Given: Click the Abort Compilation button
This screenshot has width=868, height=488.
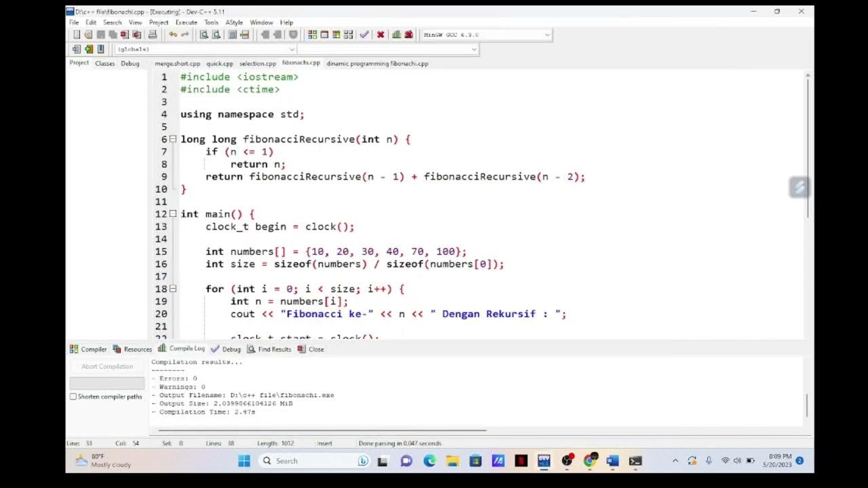Looking at the screenshot, I should pyautogui.click(x=107, y=367).
